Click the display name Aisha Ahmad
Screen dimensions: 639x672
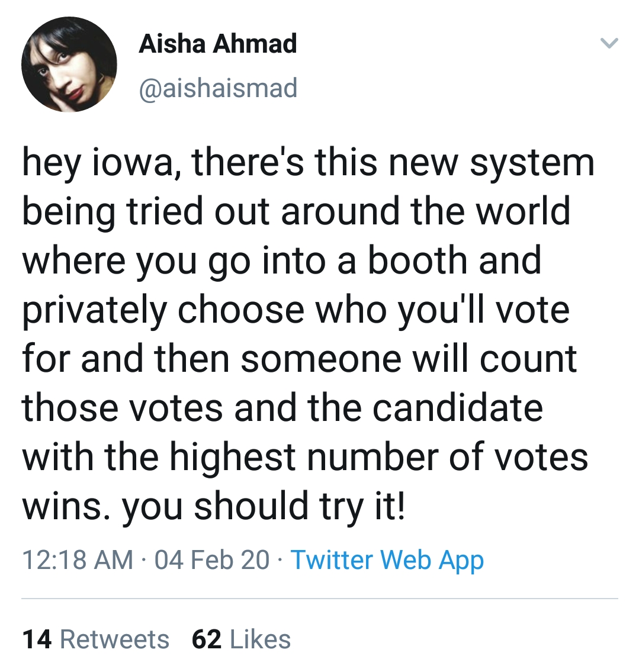pyautogui.click(x=218, y=44)
